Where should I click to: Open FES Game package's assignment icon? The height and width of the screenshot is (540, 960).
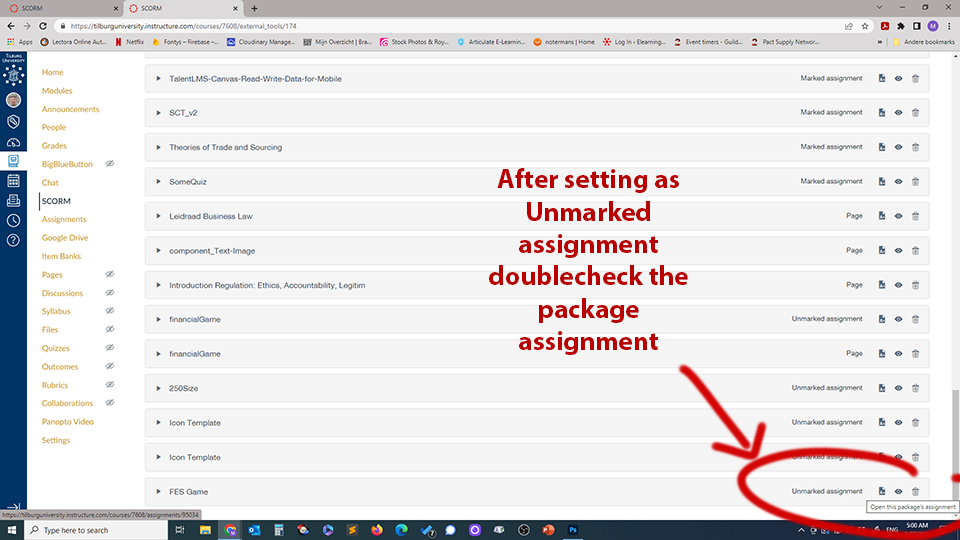882,492
